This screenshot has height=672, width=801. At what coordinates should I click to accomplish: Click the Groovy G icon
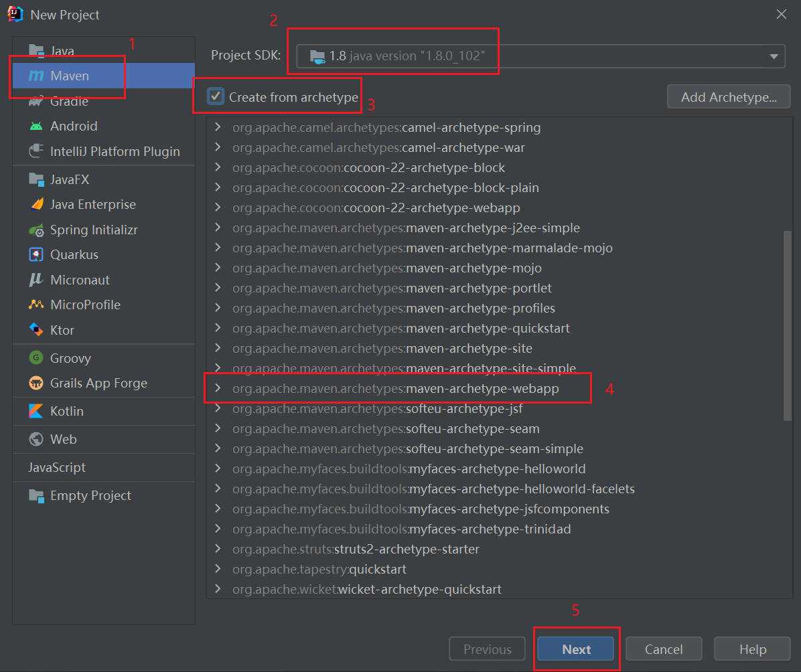[36, 358]
